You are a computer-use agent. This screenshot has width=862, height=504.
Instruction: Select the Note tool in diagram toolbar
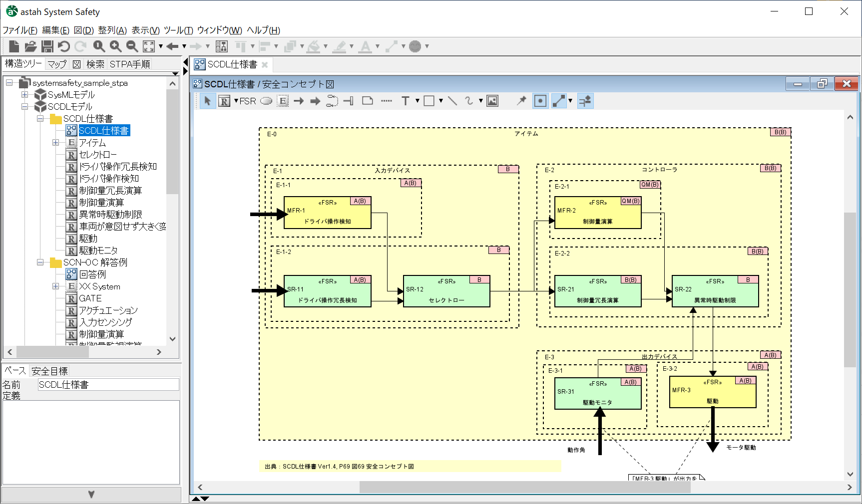(x=368, y=101)
